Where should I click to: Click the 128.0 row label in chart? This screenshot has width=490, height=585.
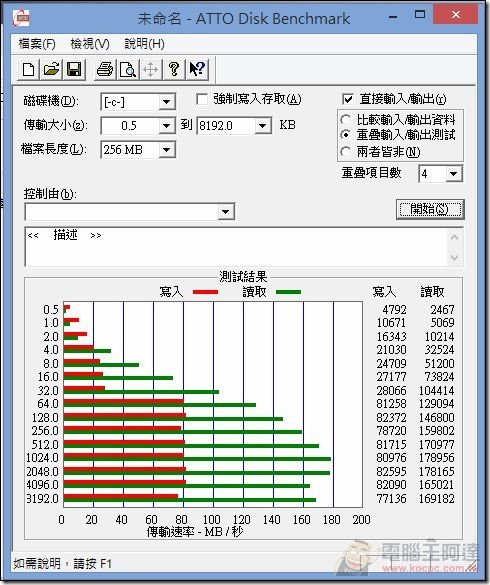45,417
